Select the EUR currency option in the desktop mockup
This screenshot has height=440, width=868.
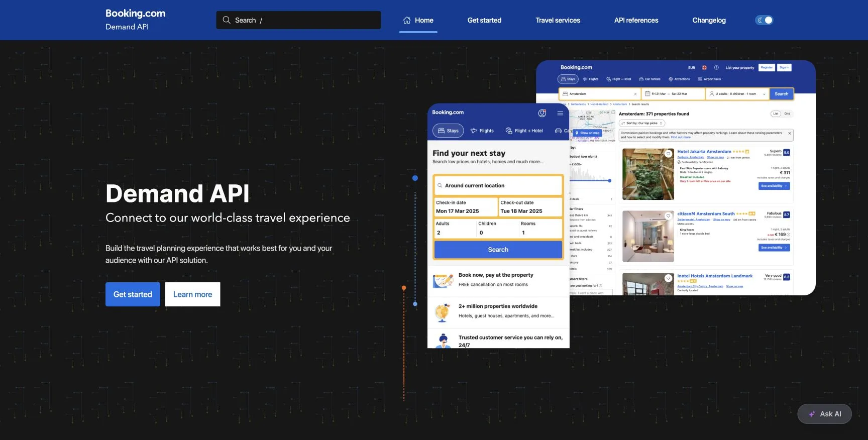(692, 67)
